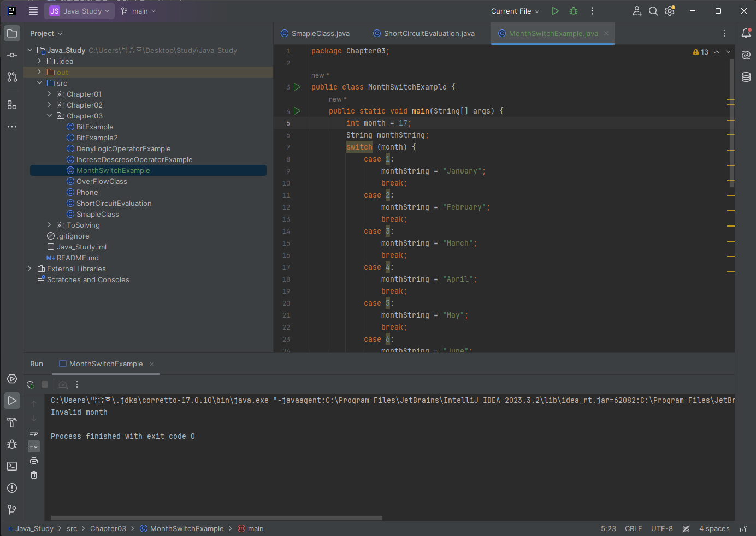Click the UTF-8 encoding in status bar

click(661, 528)
